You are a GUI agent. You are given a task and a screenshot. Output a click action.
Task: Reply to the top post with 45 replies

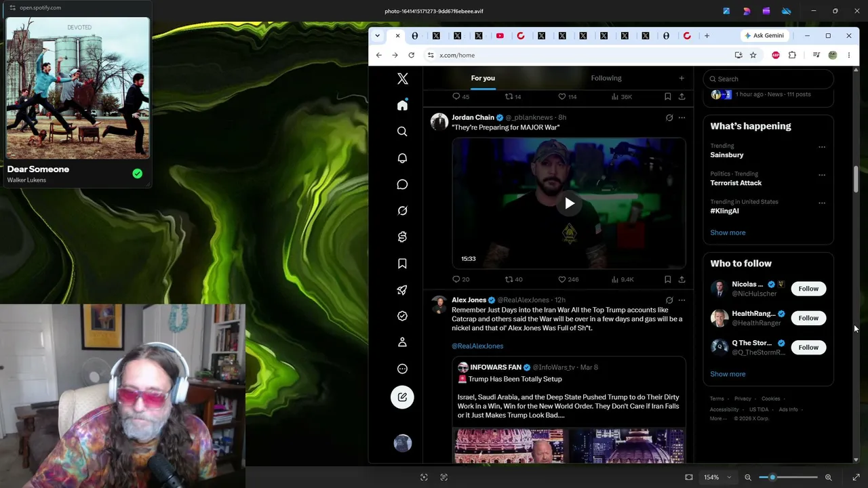point(460,97)
